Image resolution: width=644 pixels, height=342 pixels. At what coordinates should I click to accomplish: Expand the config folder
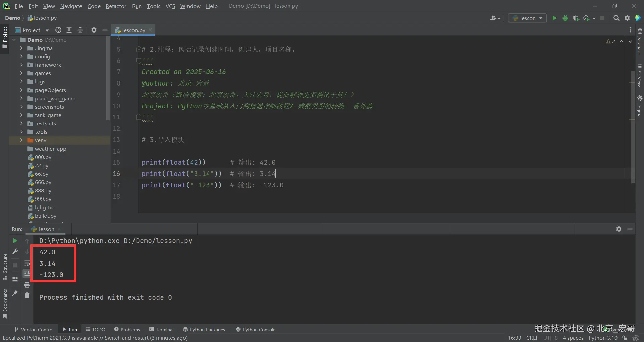(21, 56)
